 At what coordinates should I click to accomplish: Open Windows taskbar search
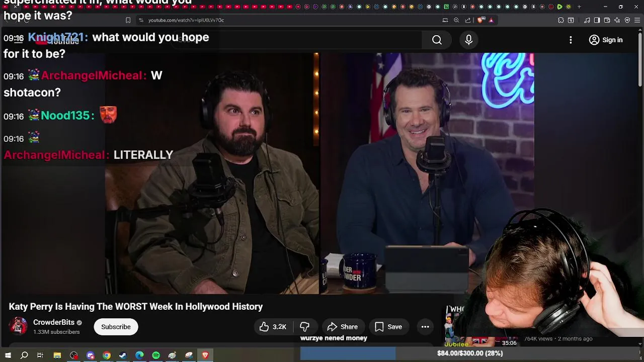24,355
